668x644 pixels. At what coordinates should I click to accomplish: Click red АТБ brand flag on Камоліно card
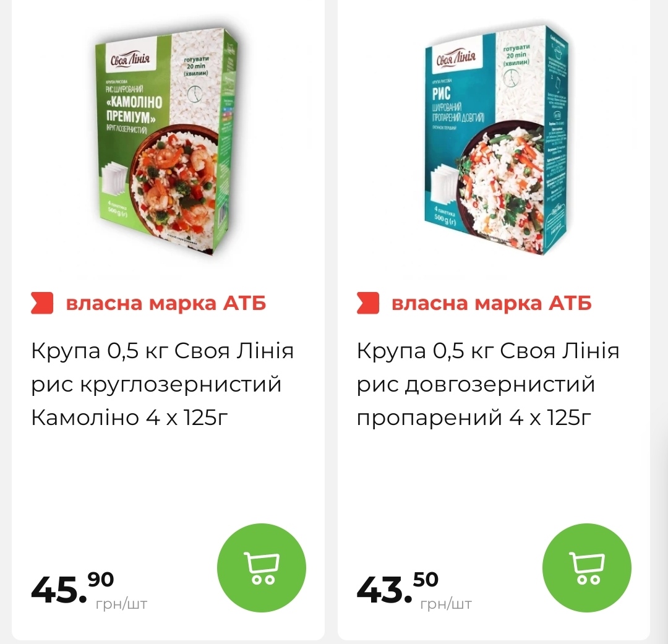point(42,303)
